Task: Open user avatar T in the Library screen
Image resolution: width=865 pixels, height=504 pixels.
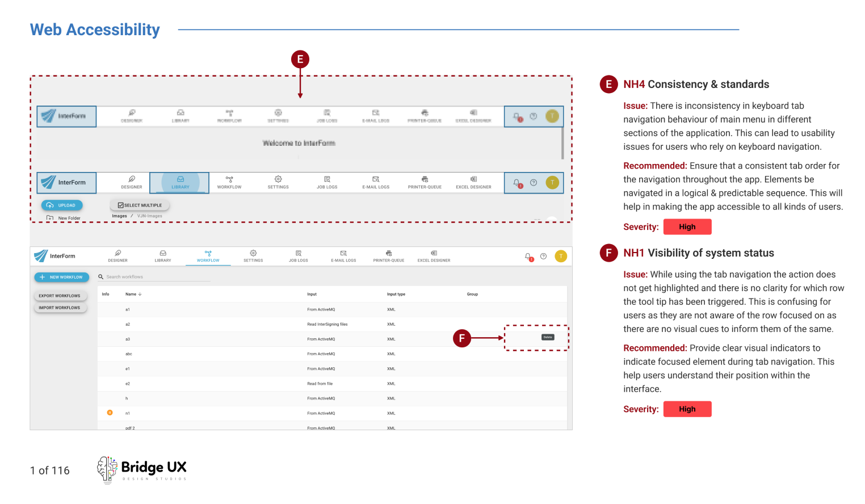Action: (x=552, y=182)
